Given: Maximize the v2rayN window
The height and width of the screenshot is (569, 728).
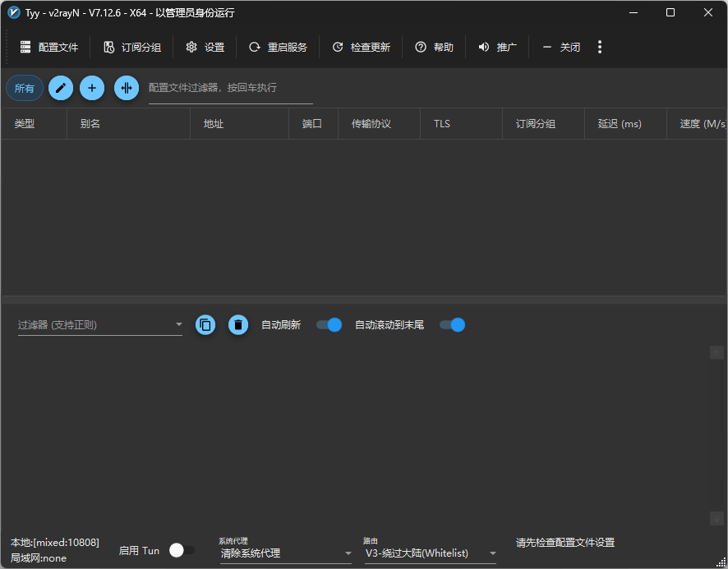Looking at the screenshot, I should coord(670,12).
